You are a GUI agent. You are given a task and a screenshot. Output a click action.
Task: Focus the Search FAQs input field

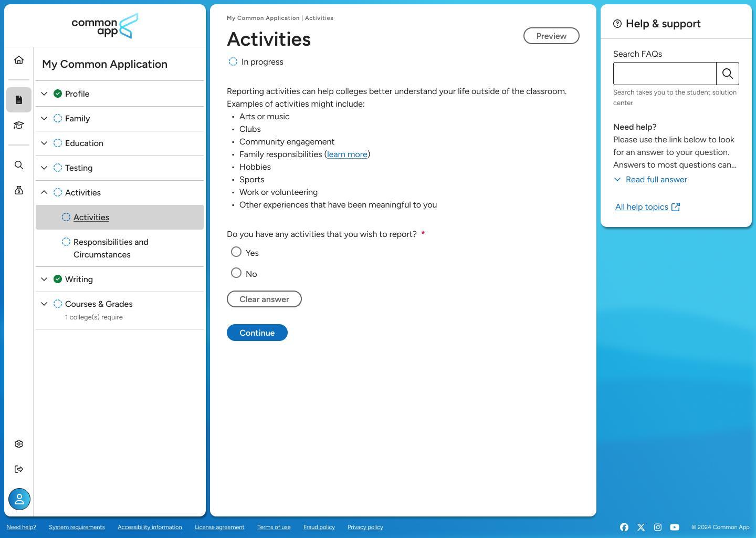pos(665,74)
